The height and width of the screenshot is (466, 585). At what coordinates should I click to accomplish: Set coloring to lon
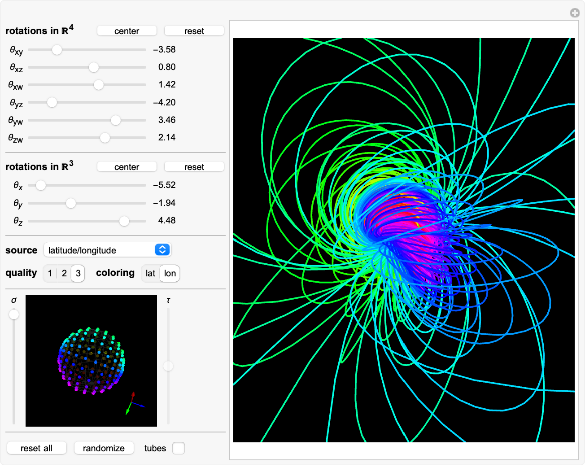pos(170,273)
